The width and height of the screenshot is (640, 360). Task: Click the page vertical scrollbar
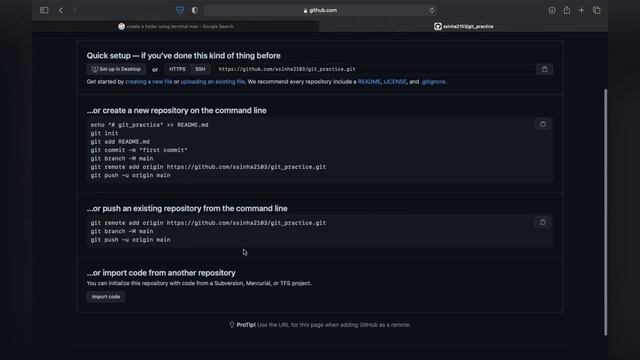point(605,212)
